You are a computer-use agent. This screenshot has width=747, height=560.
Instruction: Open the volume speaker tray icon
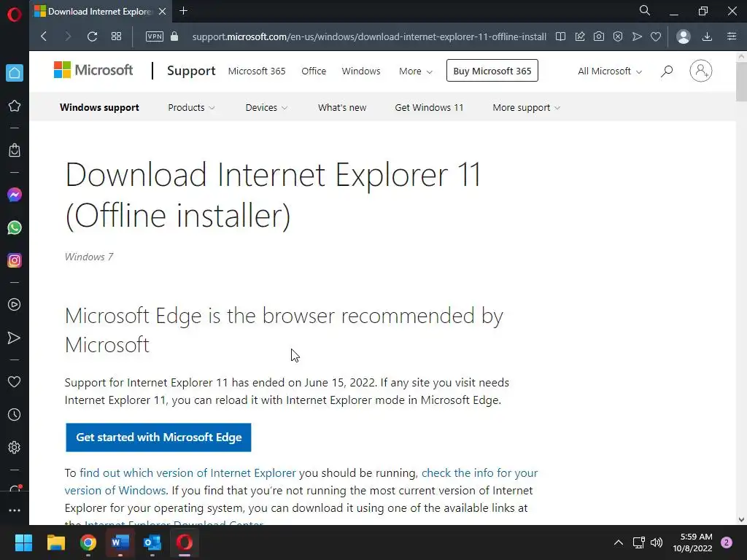[657, 542]
